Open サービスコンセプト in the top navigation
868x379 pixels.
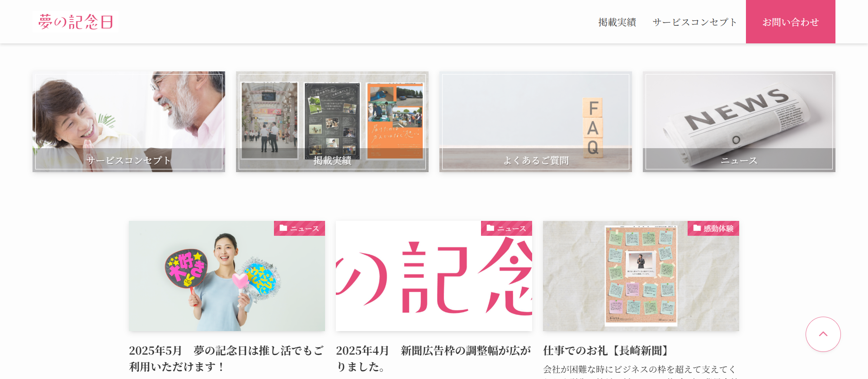(695, 22)
